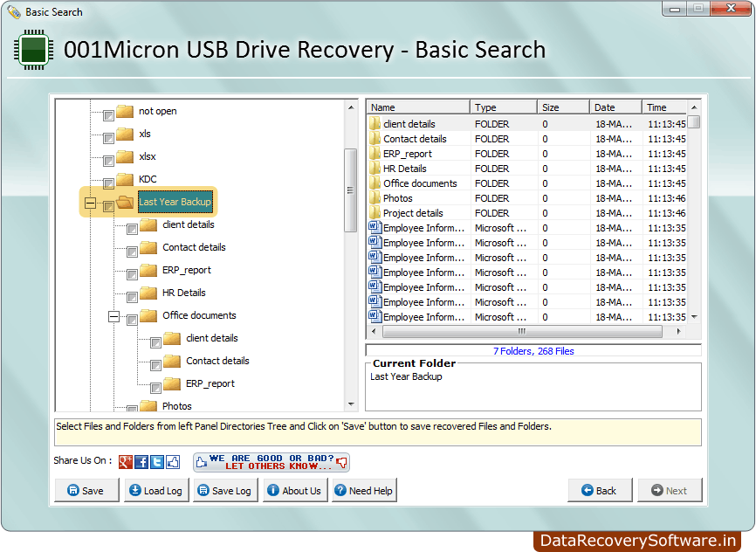Image resolution: width=756 pixels, height=552 pixels.
Task: Click the open Last Year Backup folder icon
Action: [125, 202]
